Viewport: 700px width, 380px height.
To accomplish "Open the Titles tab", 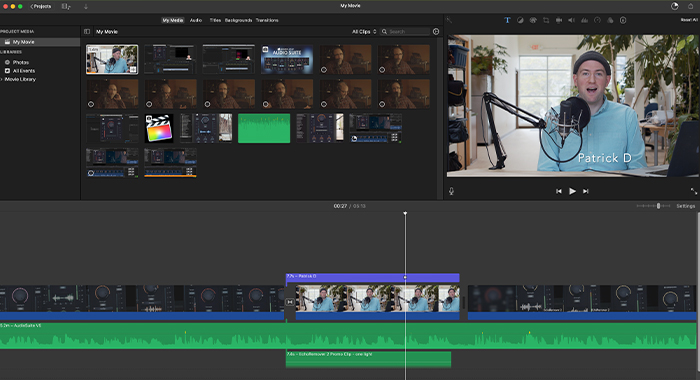I will click(x=215, y=20).
